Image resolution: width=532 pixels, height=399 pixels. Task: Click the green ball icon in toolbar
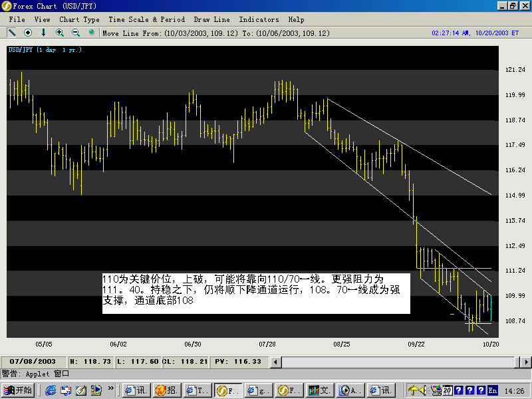pyautogui.click(x=92, y=32)
